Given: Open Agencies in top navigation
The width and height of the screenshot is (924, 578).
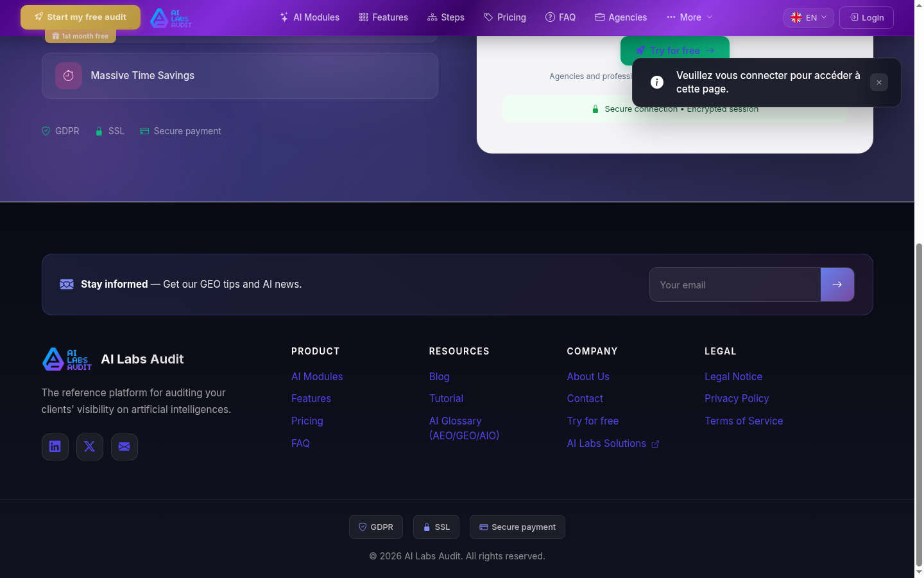Looking at the screenshot, I should coord(620,17).
